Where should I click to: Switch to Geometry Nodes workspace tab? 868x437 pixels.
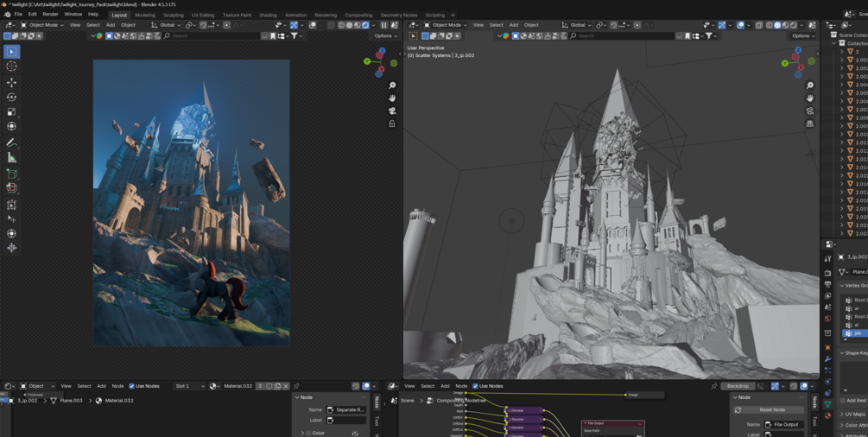point(398,15)
